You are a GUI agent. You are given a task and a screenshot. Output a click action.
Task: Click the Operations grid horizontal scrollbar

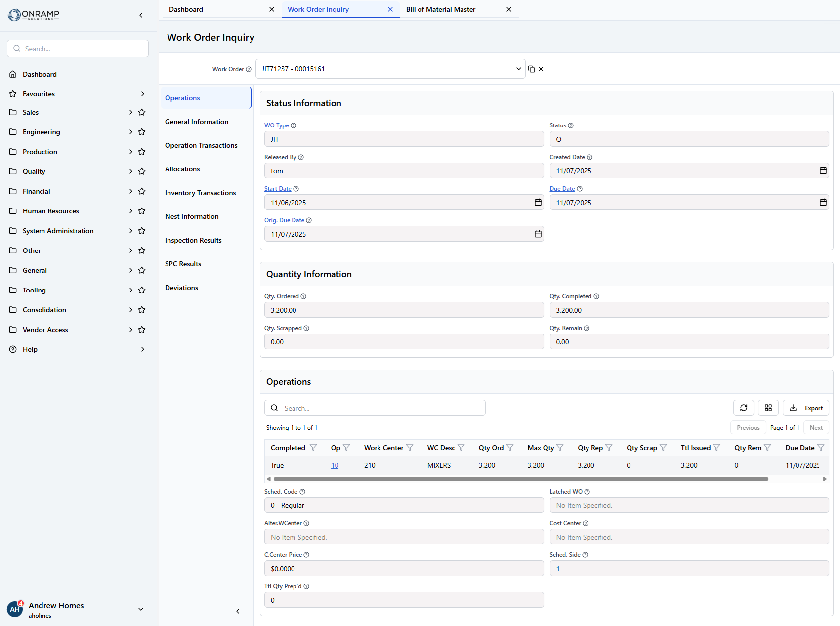pyautogui.click(x=521, y=479)
